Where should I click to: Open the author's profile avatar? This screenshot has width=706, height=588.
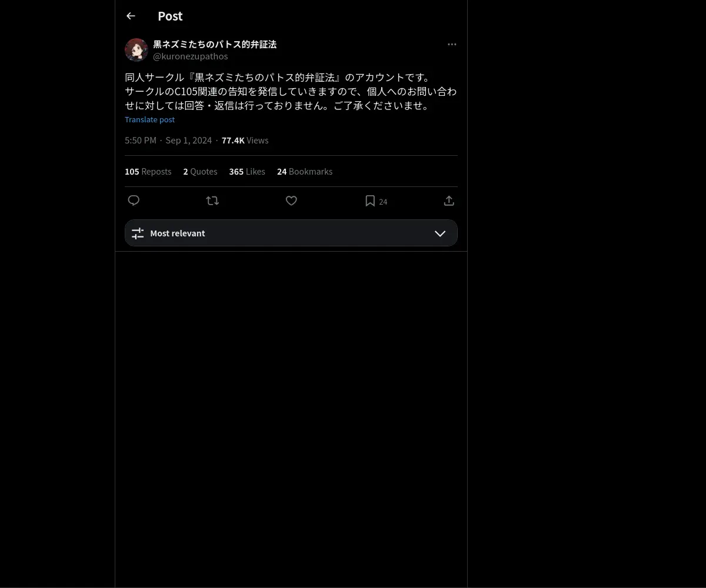136,50
